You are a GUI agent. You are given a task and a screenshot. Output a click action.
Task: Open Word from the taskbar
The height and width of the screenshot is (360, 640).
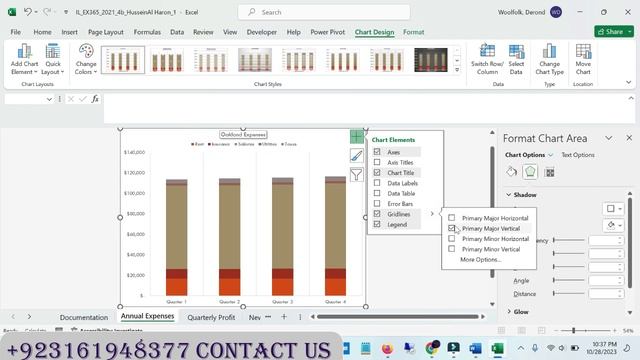(x=475, y=349)
